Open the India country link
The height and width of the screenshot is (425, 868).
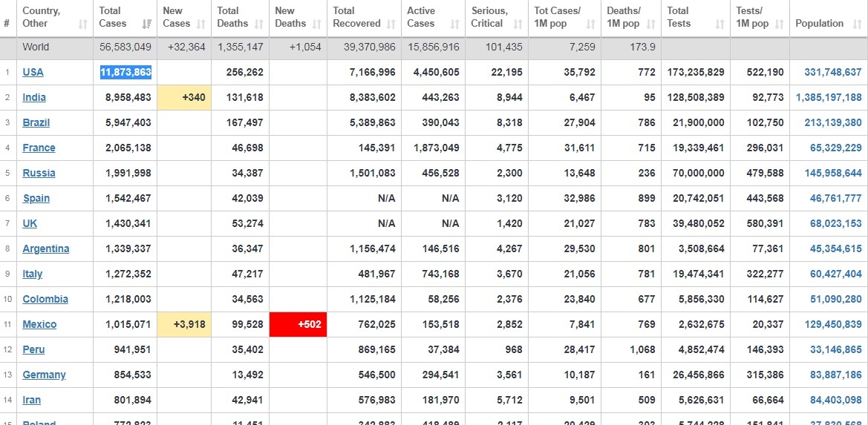(x=33, y=97)
